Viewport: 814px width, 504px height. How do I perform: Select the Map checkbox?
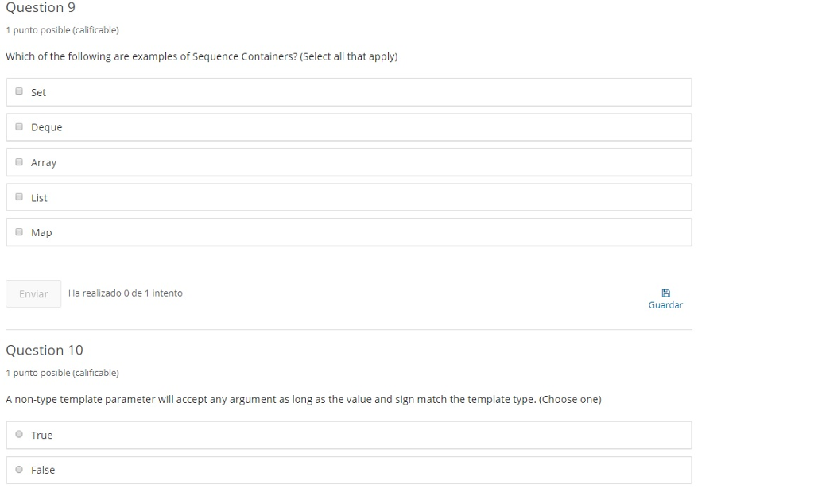tap(19, 232)
